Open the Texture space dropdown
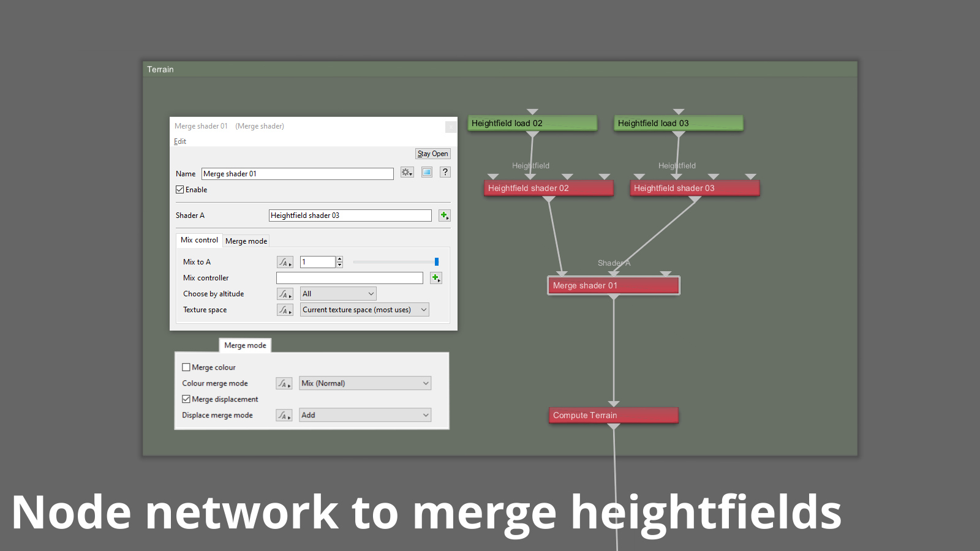The height and width of the screenshot is (551, 980). tap(364, 310)
